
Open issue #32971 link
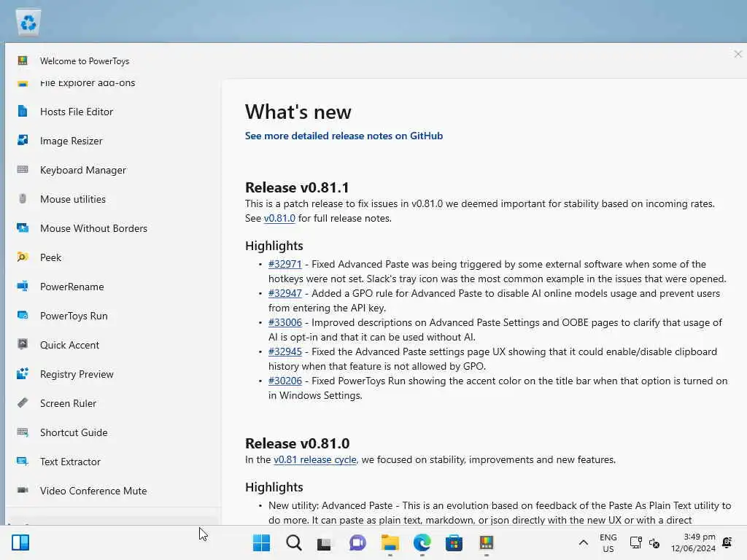285,264
